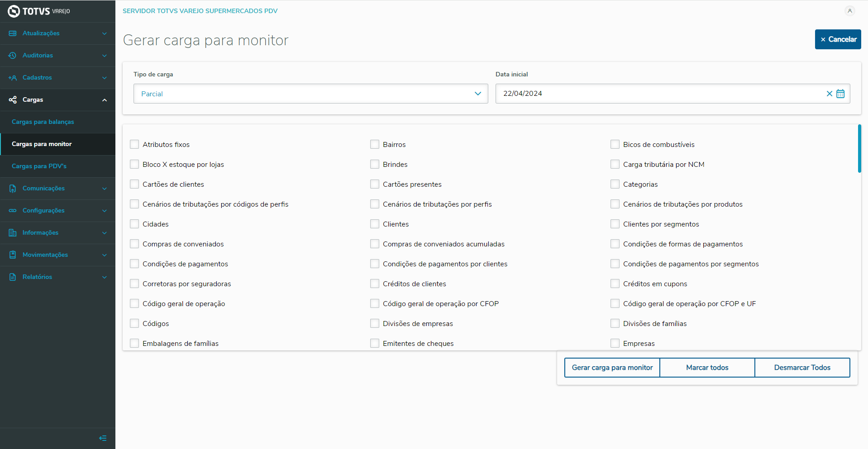
Task: Click the Auditorias history icon
Action: pyautogui.click(x=13, y=55)
